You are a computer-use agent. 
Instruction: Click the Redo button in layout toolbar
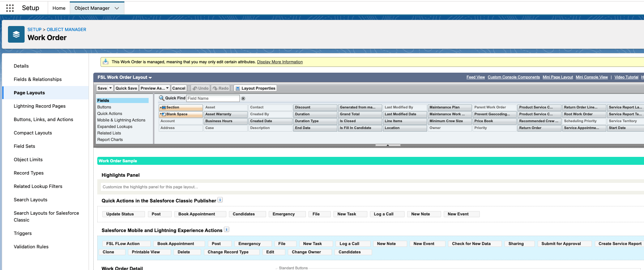pos(221,88)
